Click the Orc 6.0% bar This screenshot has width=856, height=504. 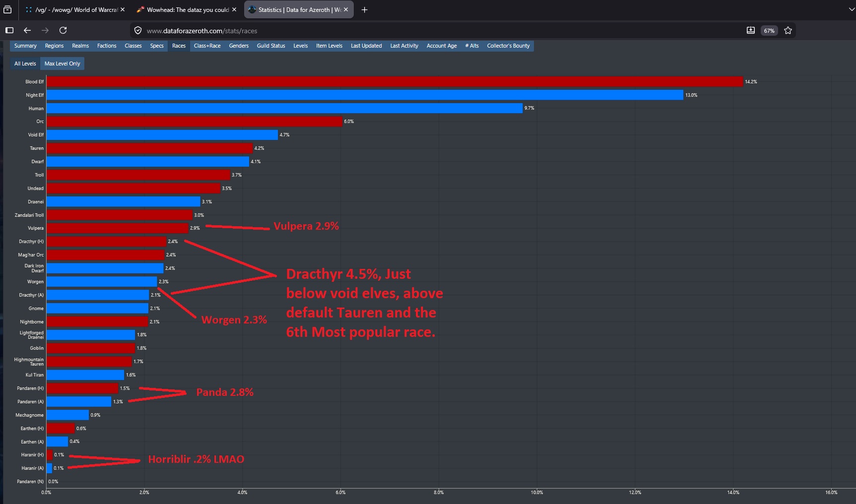[195, 122]
